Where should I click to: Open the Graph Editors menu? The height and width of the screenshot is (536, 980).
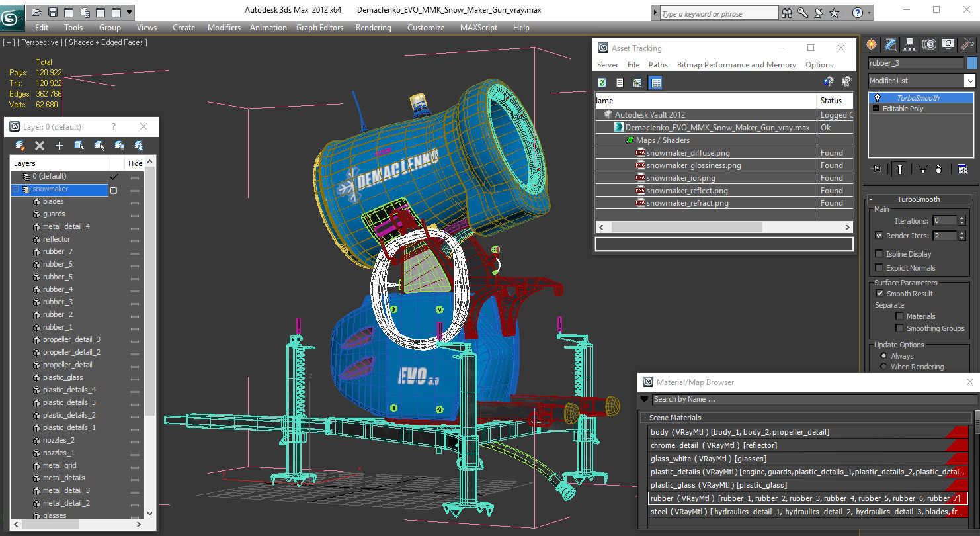coord(319,28)
